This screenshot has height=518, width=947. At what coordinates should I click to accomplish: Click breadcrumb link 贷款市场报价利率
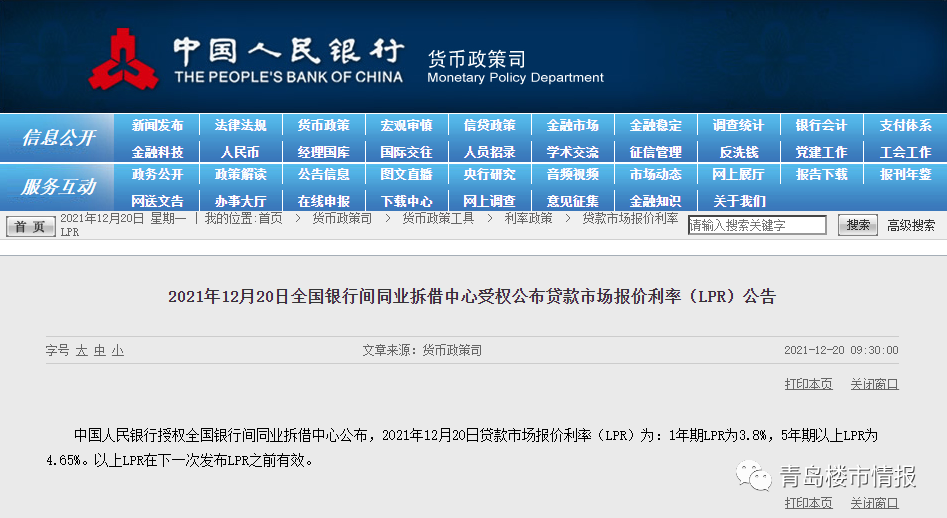(630, 219)
